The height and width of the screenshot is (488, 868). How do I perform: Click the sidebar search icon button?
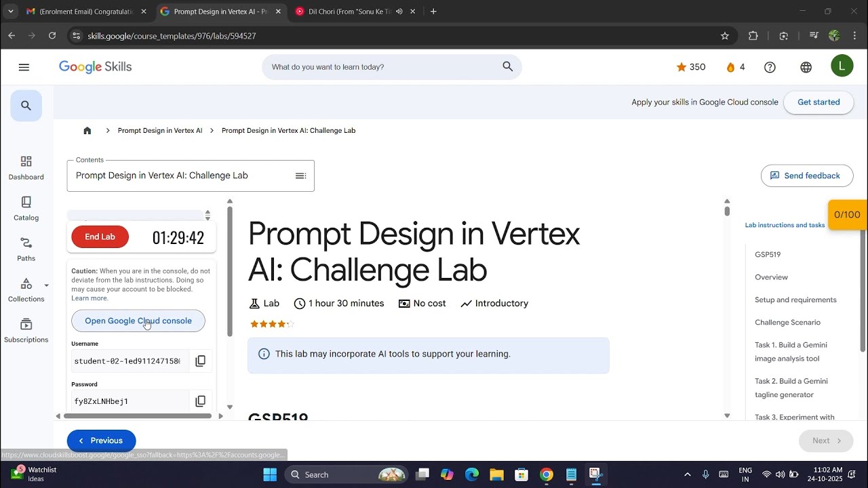coord(26,105)
